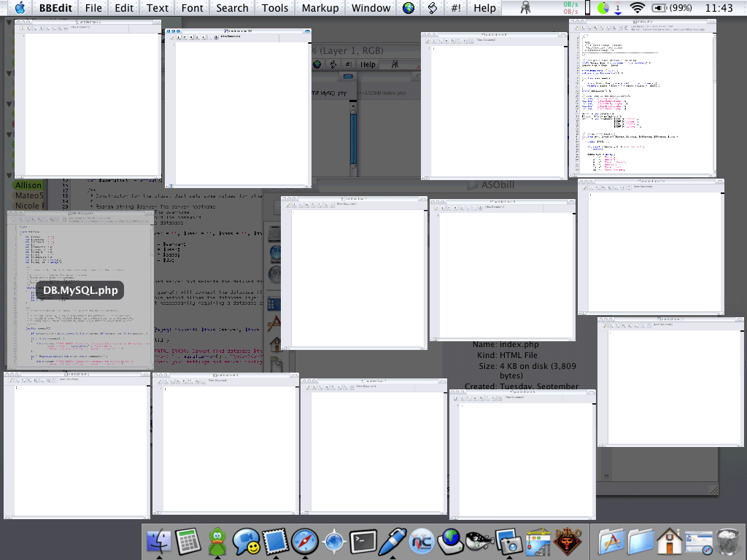The width and height of the screenshot is (747, 560).
Task: Open the BBEdit scripts scroll menu
Action: (x=433, y=8)
